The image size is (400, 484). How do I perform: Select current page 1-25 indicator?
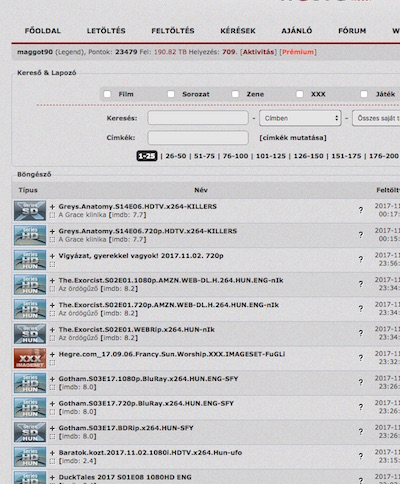click(x=147, y=156)
